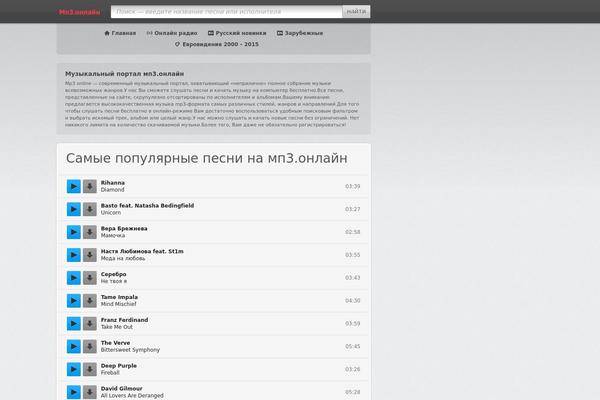Download Franz Ferdinand Take Me Out

(90, 323)
